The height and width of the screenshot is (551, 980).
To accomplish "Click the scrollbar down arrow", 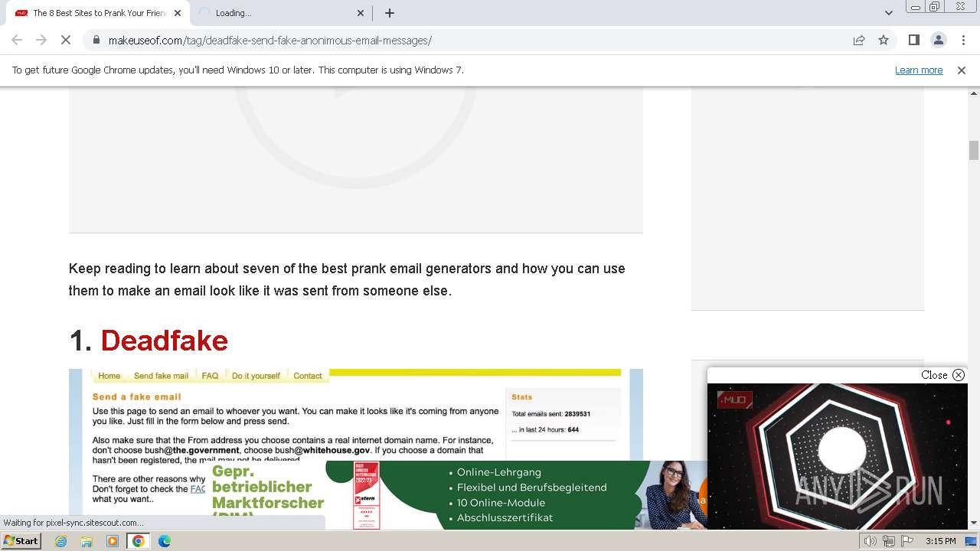I will pyautogui.click(x=974, y=523).
